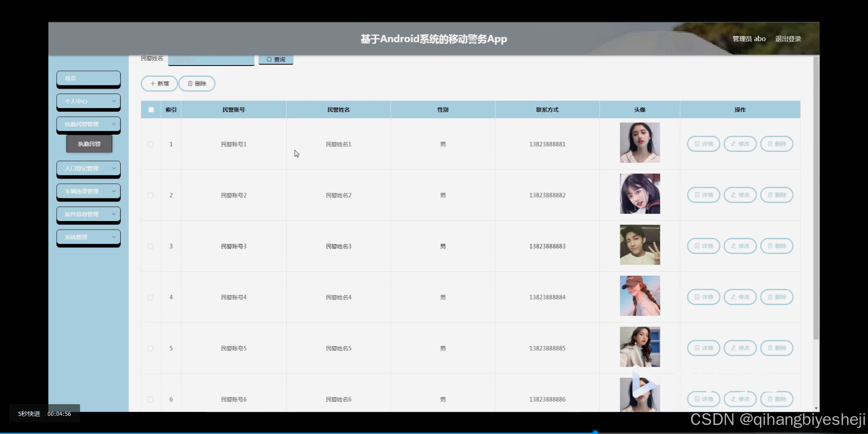Expand the 系统管理 menu
Screen dimensions: 868x434
tap(88, 237)
